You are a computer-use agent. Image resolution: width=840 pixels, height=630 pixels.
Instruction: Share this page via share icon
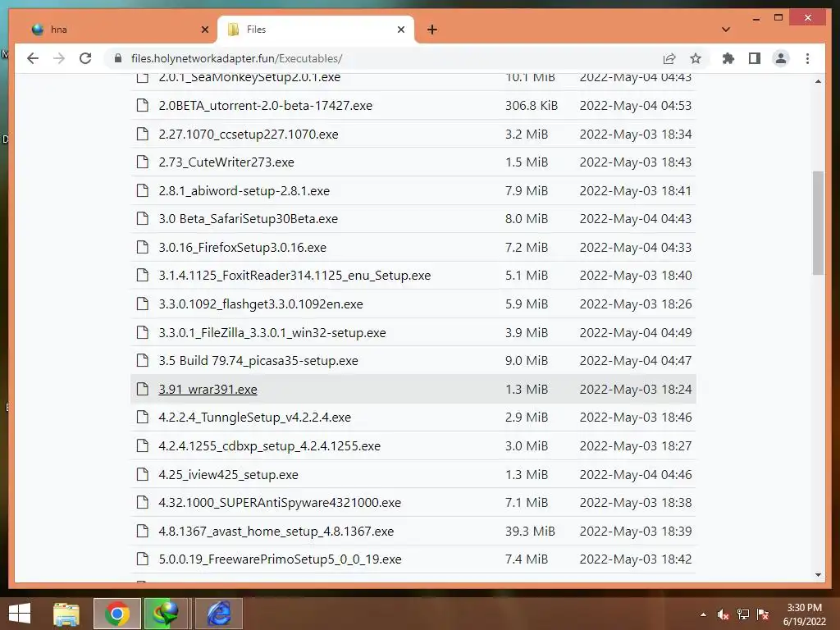tap(669, 58)
